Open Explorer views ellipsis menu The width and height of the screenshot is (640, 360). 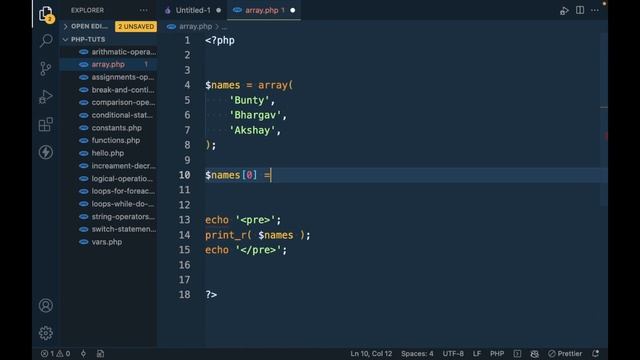pyautogui.click(x=144, y=10)
